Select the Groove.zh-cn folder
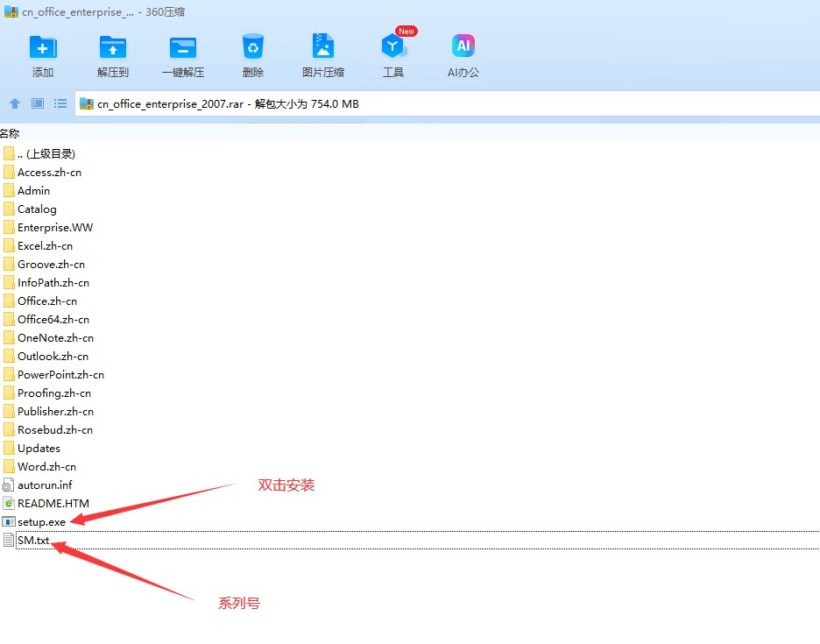820x644 pixels. (45, 265)
